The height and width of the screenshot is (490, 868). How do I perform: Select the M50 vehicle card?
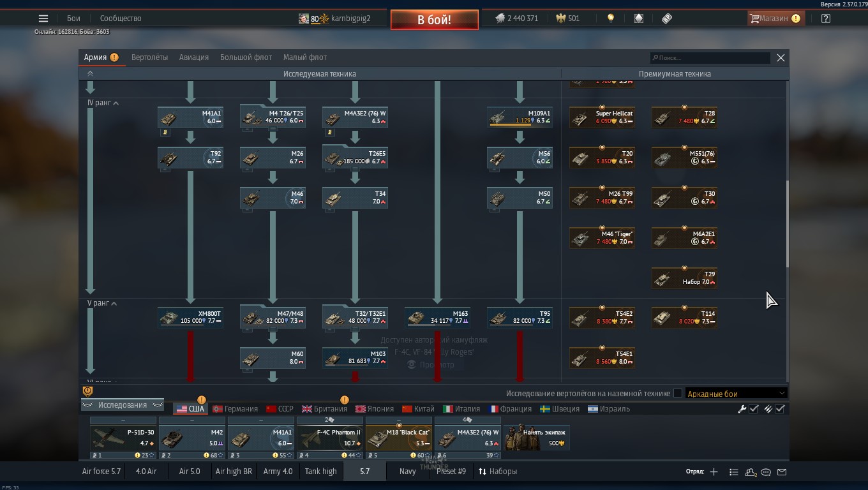520,198
